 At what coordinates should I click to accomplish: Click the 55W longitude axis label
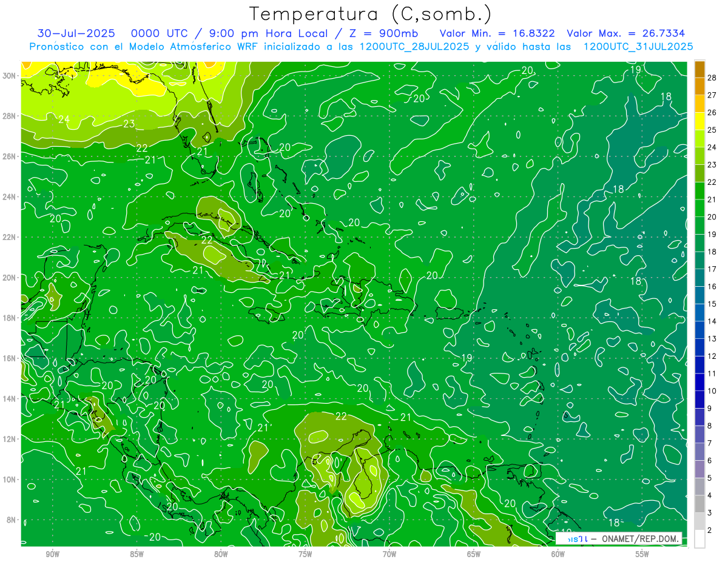point(642,554)
